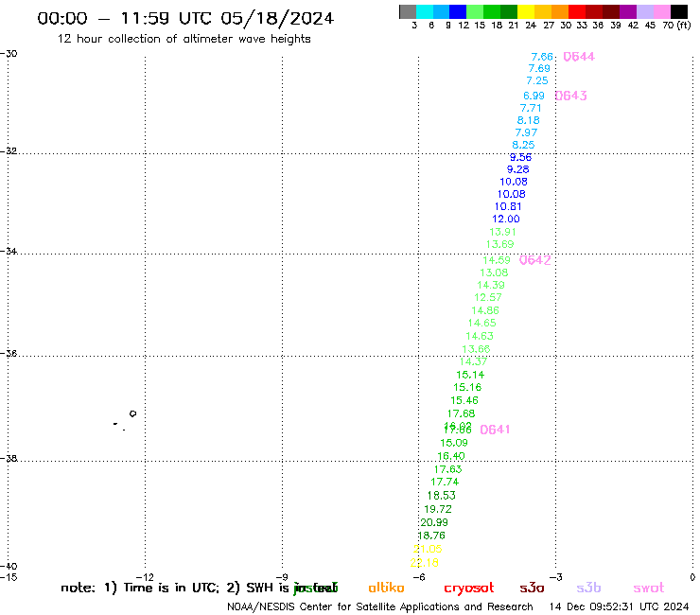This screenshot has height=615, width=700.
Task: Select the -9 longitude axis label
Action: coord(282,577)
